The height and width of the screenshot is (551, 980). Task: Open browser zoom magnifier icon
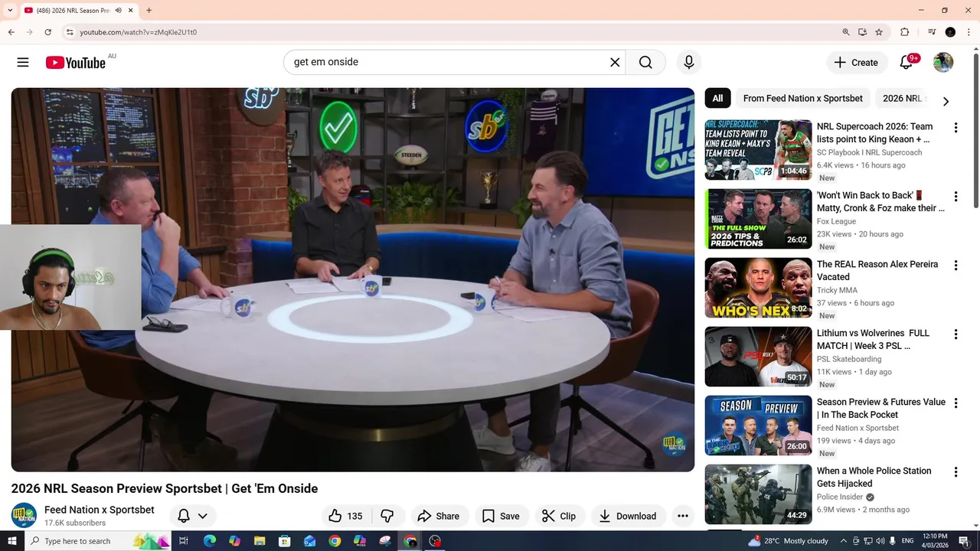pos(846,32)
